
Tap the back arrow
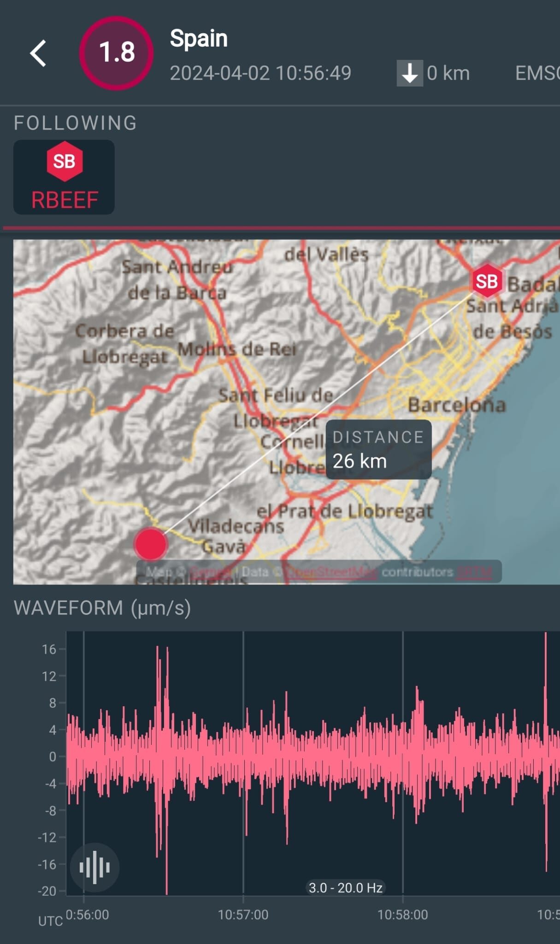pyautogui.click(x=38, y=53)
